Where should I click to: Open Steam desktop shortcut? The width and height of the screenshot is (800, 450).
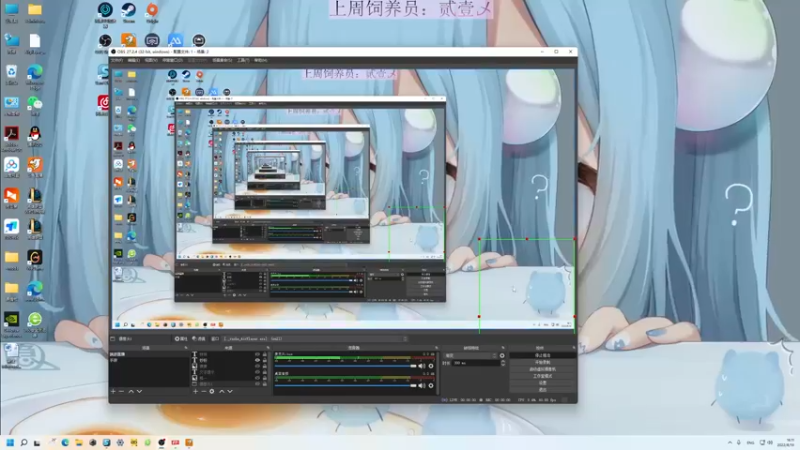pos(129,12)
